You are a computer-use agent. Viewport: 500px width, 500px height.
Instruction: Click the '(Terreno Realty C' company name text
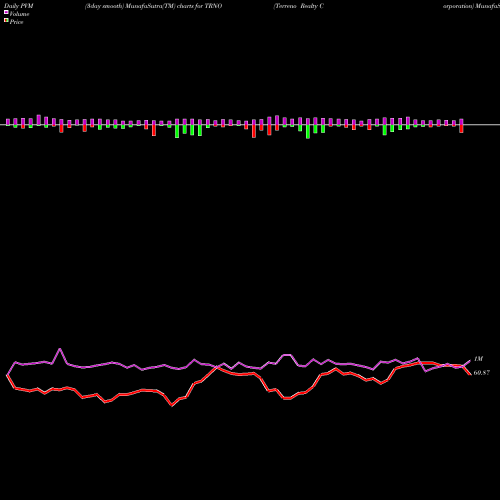click(299, 6)
